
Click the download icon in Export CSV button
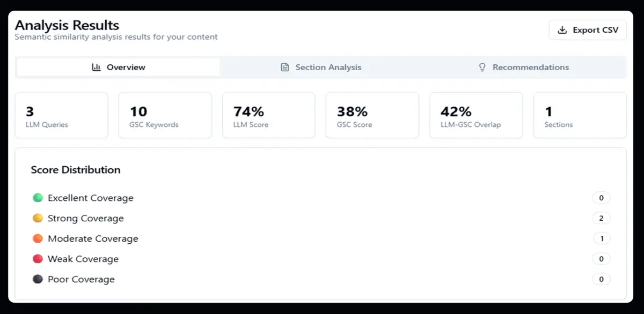563,30
